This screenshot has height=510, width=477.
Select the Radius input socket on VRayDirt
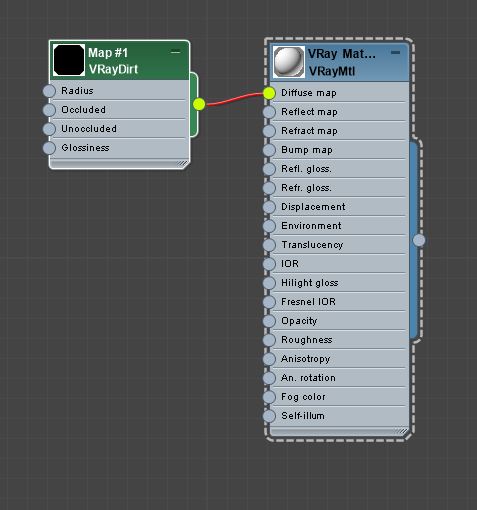(x=49, y=91)
